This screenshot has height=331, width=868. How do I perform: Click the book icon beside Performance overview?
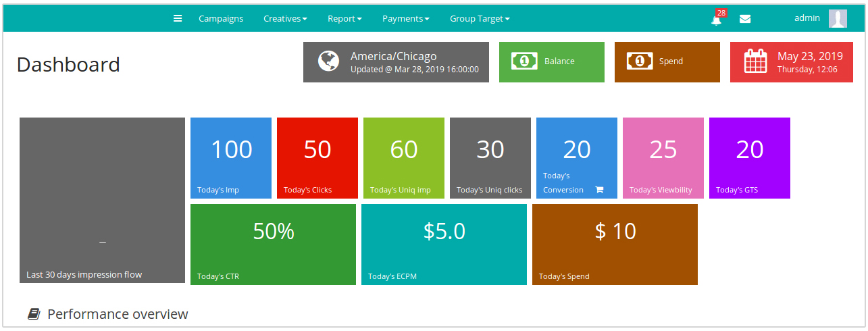point(34,314)
